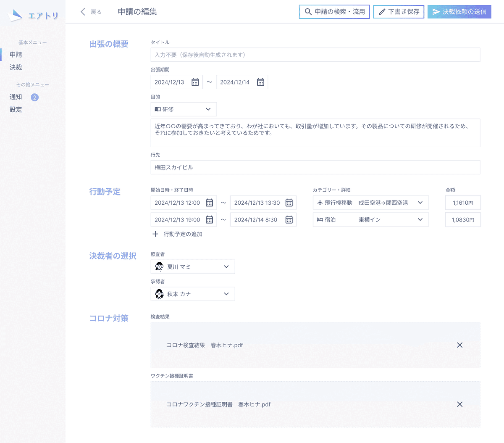
Task: Click 秋本 カナ avatar icon
Action: click(x=159, y=294)
